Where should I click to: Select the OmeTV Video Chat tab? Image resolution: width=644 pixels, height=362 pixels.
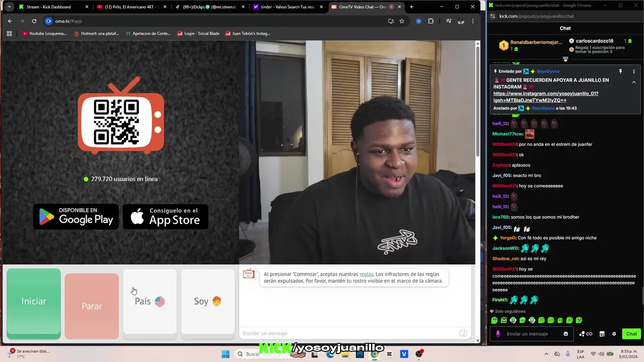tap(366, 7)
